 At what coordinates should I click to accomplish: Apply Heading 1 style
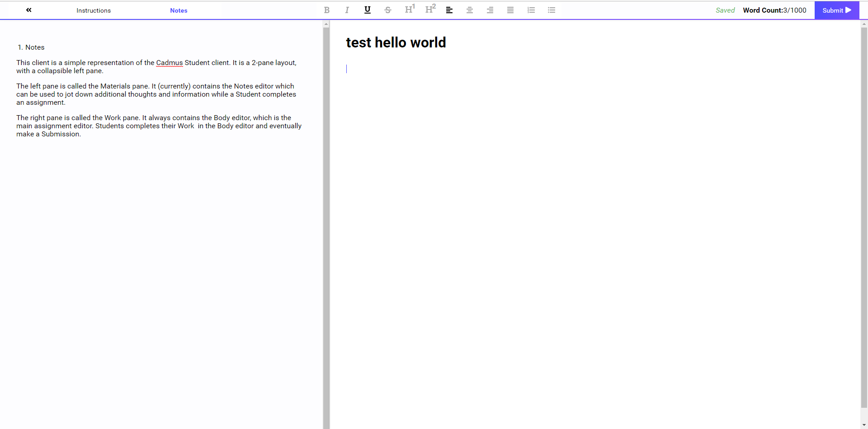point(410,9)
